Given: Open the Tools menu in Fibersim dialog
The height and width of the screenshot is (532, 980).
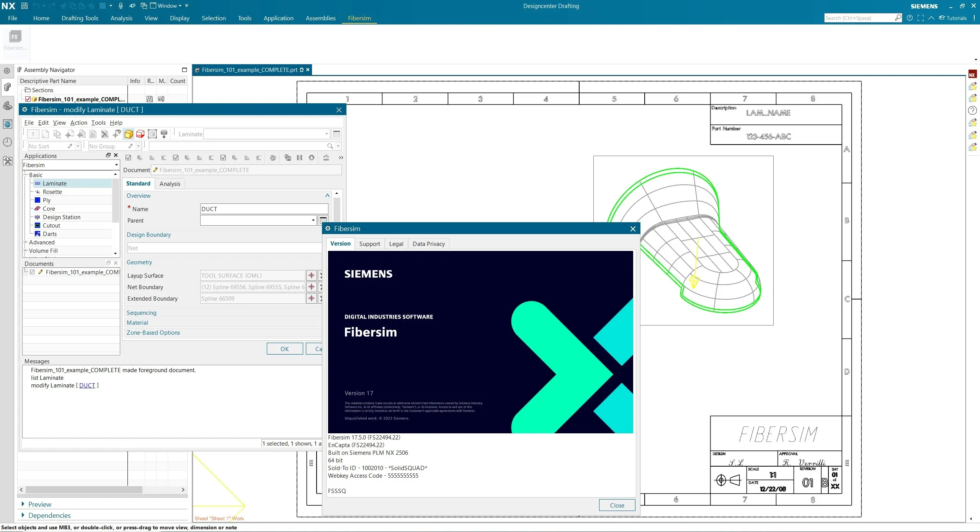Looking at the screenshot, I should coord(98,122).
